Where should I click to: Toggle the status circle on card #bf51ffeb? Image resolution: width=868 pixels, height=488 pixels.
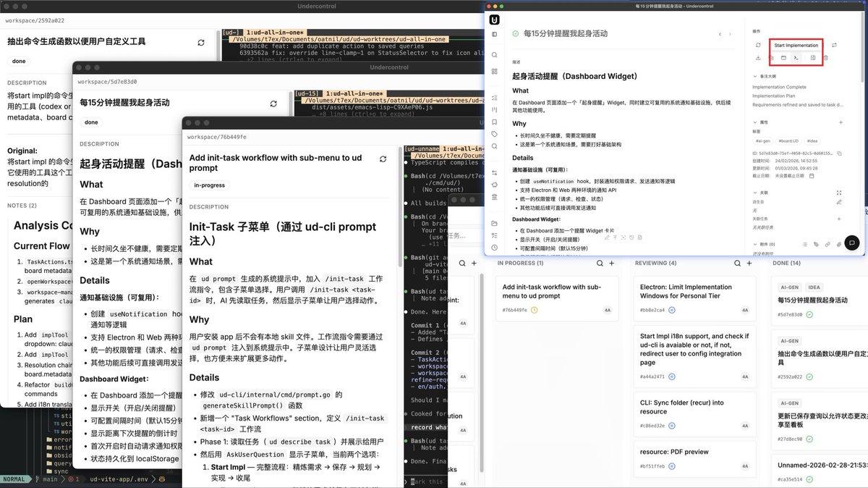click(x=671, y=466)
